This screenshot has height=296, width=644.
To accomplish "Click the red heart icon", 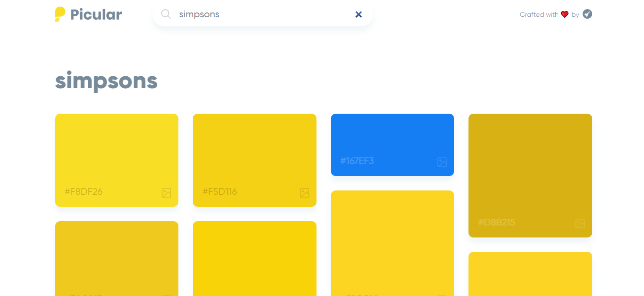I will click(565, 14).
